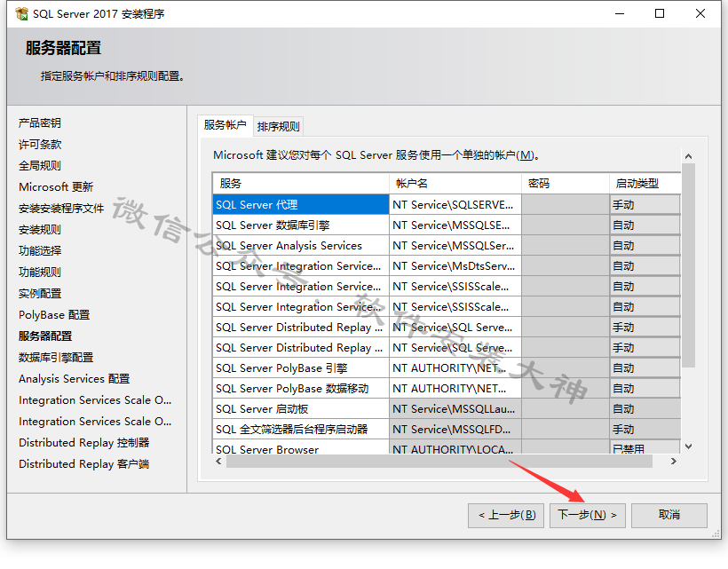This screenshot has height=569, width=728.
Task: Click the vertical scrollbar up arrow
Action: (x=689, y=156)
